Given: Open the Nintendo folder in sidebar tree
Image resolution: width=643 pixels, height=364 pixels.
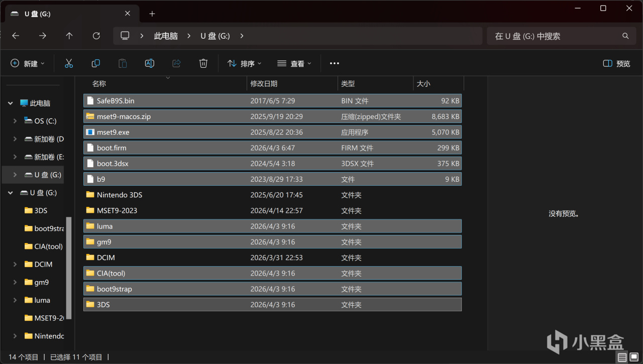Looking at the screenshot, I should [44, 336].
